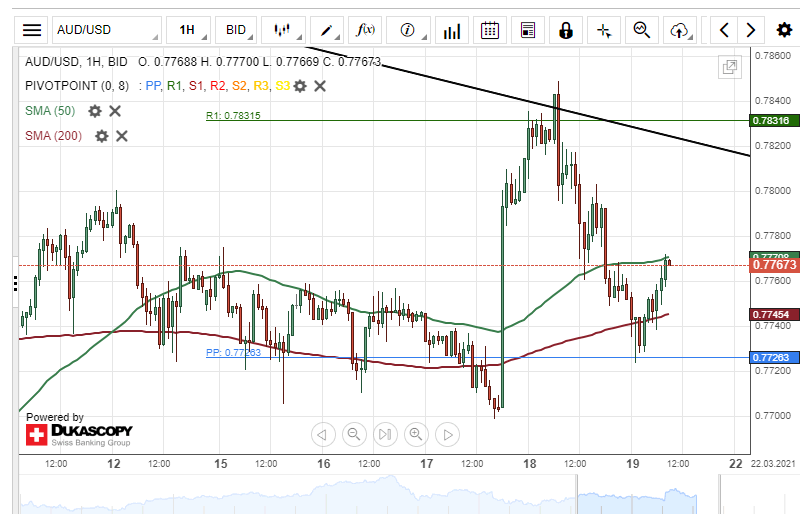
Task: Click the 0.78316 green price tag
Action: point(774,121)
